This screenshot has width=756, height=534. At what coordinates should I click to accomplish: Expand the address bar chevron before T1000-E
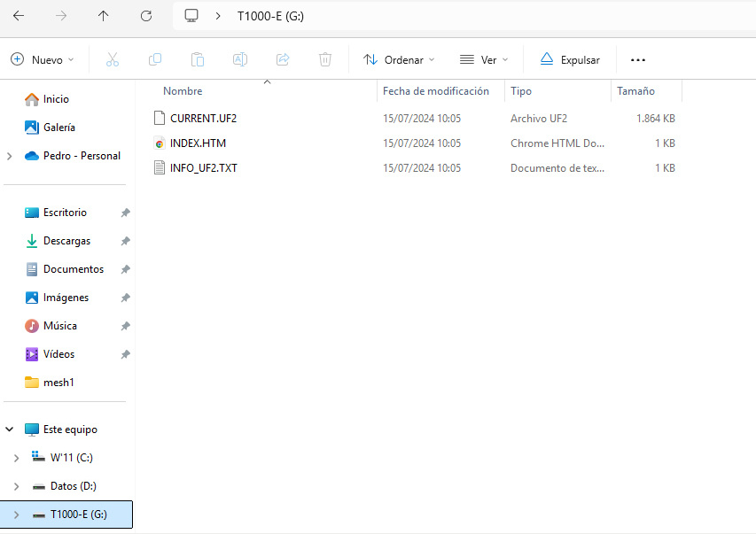pos(218,16)
